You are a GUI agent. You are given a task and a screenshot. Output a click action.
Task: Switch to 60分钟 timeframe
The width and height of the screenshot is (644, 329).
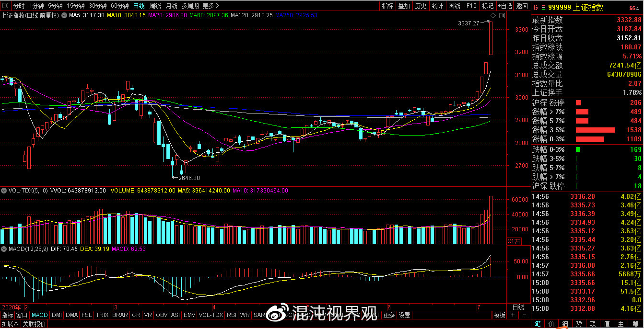tap(120, 6)
